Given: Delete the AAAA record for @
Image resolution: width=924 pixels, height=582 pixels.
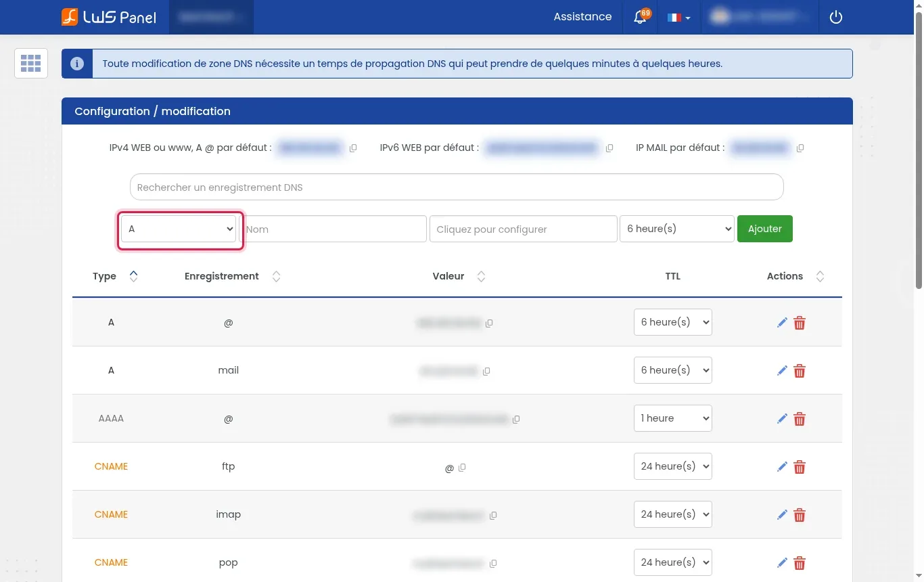Looking at the screenshot, I should [800, 419].
